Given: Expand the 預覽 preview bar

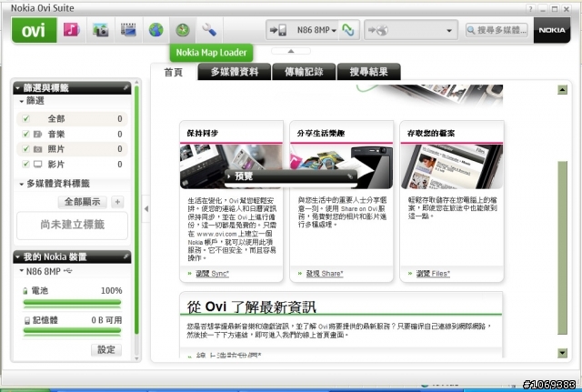Looking at the screenshot, I should [x=229, y=176].
